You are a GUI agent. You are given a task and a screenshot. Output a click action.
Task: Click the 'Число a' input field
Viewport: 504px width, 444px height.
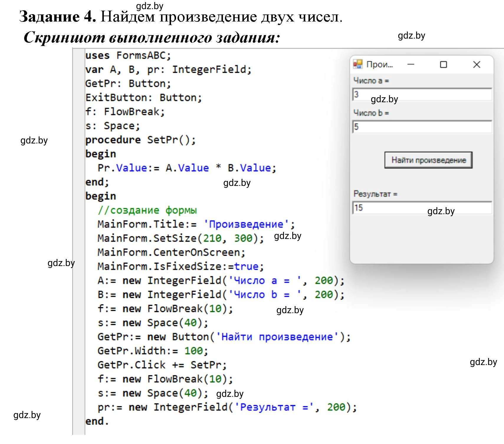(422, 95)
